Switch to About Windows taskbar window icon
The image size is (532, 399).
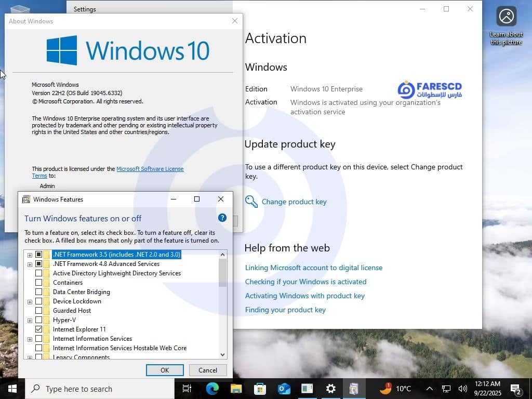tap(307, 389)
